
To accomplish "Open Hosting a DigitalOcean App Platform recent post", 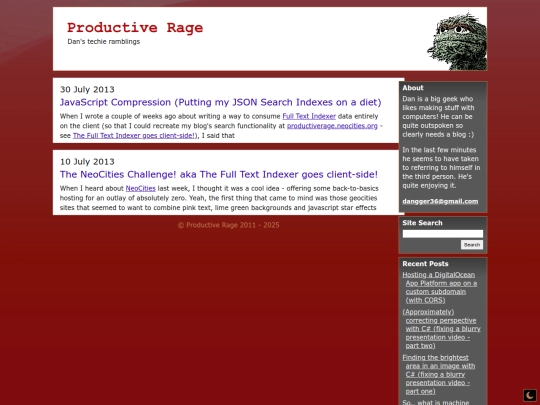I will point(440,288).
